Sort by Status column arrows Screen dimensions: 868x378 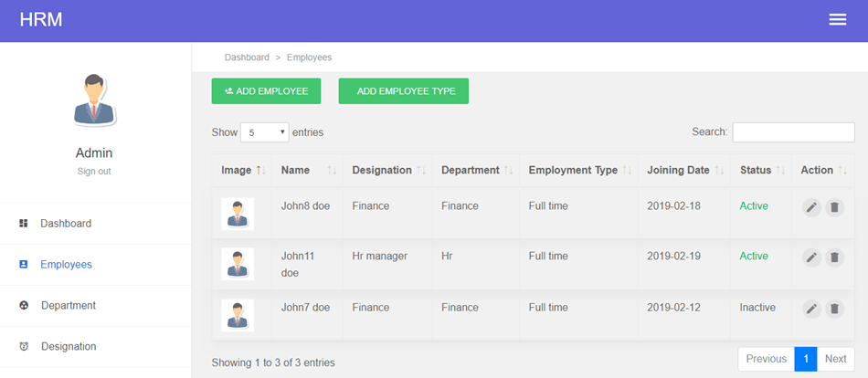tap(780, 171)
